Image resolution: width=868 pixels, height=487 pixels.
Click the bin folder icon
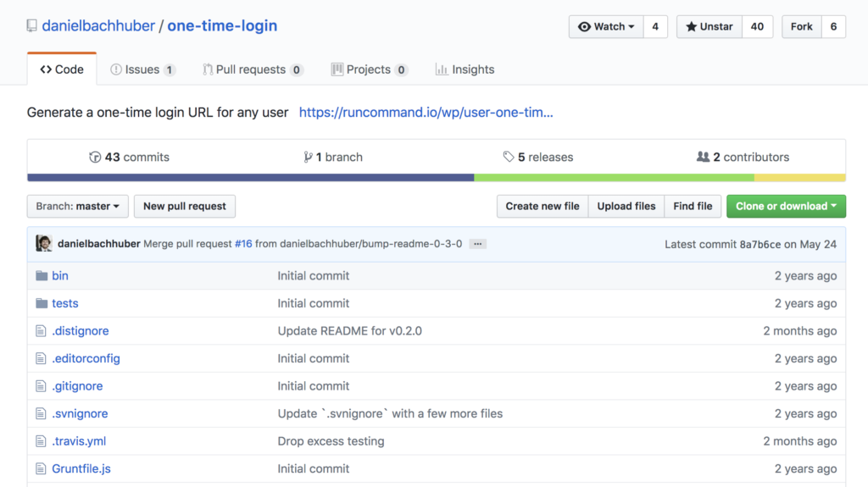tap(42, 276)
